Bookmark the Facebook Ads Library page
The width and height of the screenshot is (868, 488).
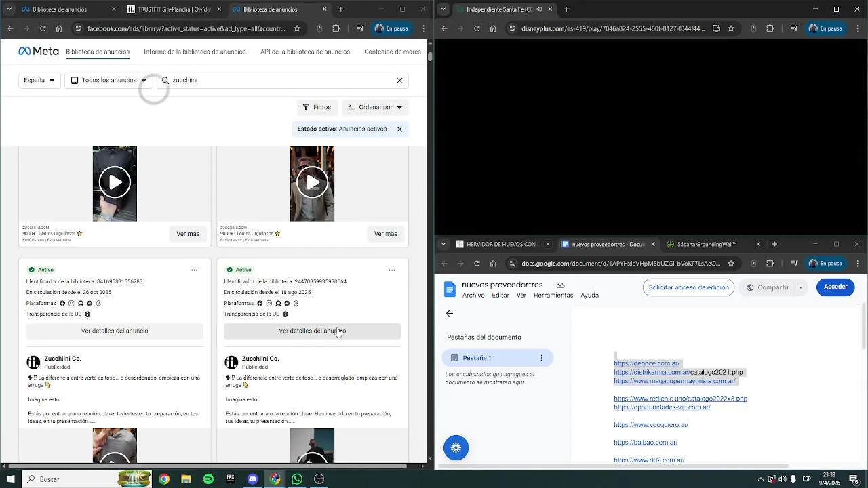[297, 28]
